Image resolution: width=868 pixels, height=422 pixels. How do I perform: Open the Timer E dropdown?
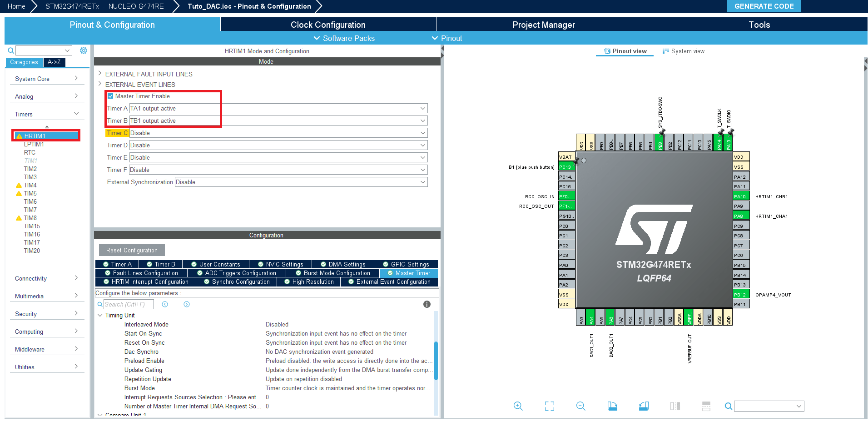278,157
